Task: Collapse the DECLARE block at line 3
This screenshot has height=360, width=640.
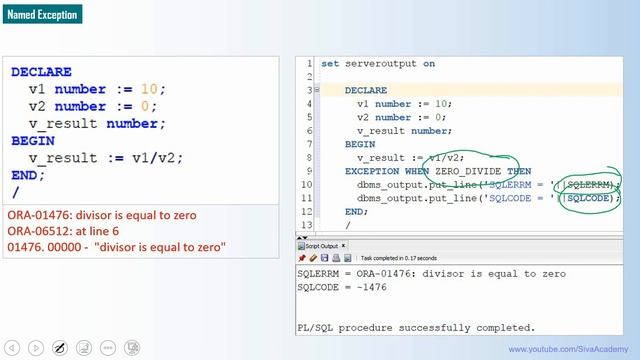Action: [x=317, y=90]
